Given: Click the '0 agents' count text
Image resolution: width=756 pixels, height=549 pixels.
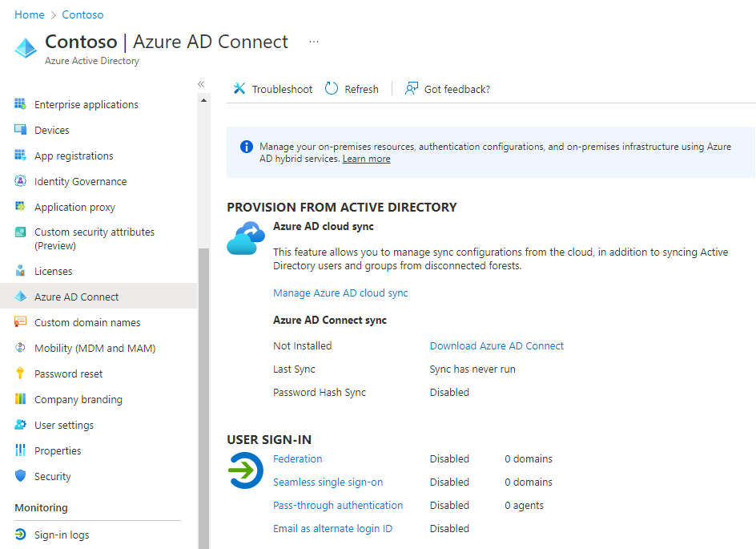Looking at the screenshot, I should click(x=524, y=505).
